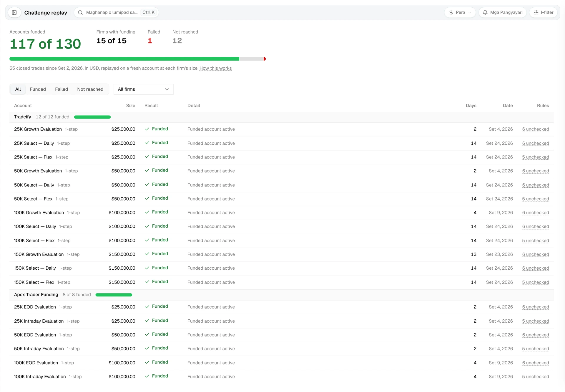Open 5 unchecked rules for 25K Intraday Evaluation
The height and width of the screenshot is (392, 565).
pos(536,321)
